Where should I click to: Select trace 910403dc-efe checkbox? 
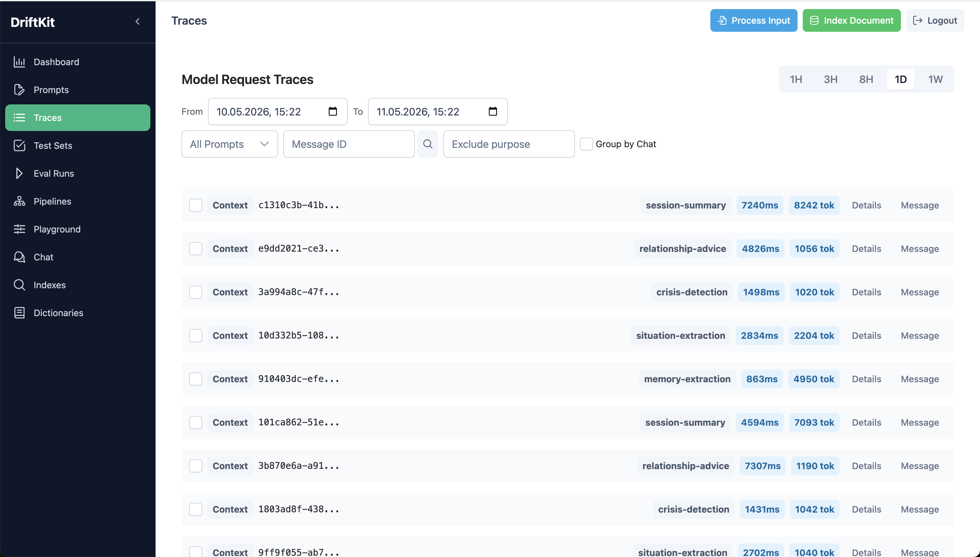point(196,379)
